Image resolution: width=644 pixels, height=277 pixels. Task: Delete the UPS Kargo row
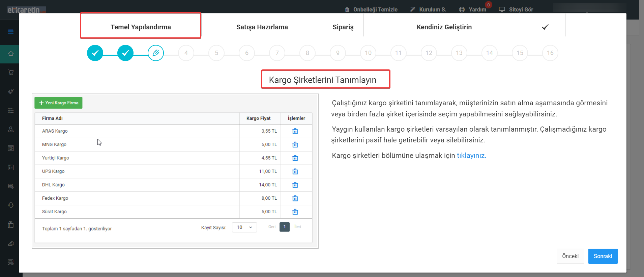295,171
